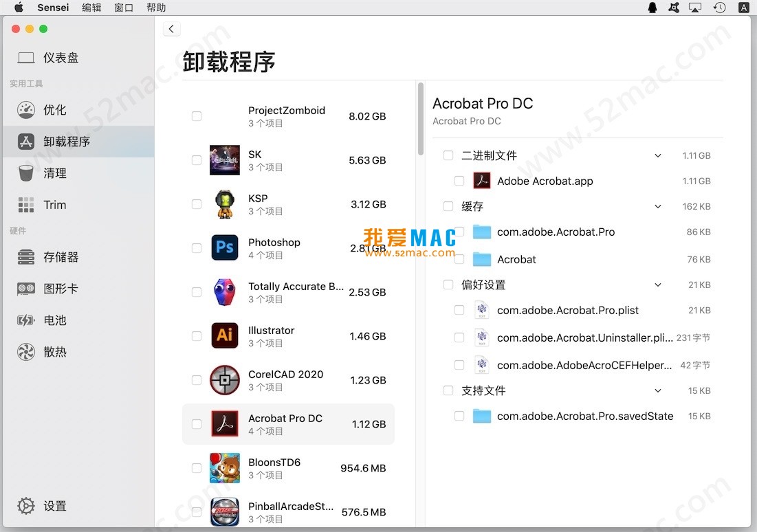Screen dimensions: 757x532
Task: Tick the Acrobat Pro DC app checkbox
Action: coord(197,424)
